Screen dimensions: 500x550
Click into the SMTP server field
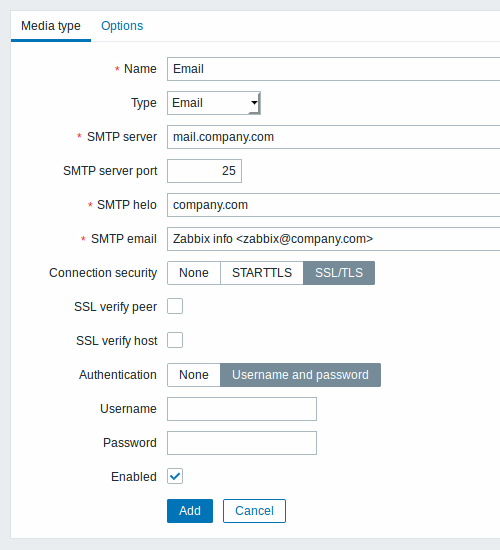pyautogui.click(x=334, y=137)
